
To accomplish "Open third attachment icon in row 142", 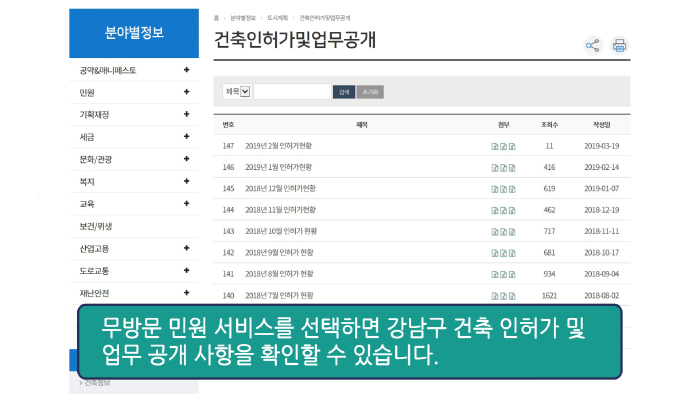I will click(512, 253).
